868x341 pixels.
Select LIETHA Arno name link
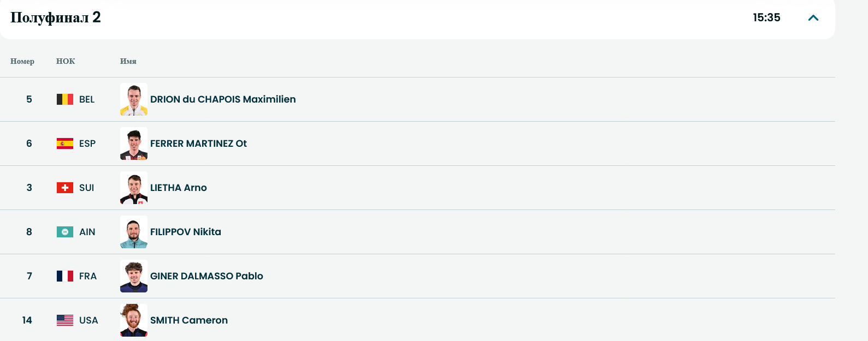[179, 188]
